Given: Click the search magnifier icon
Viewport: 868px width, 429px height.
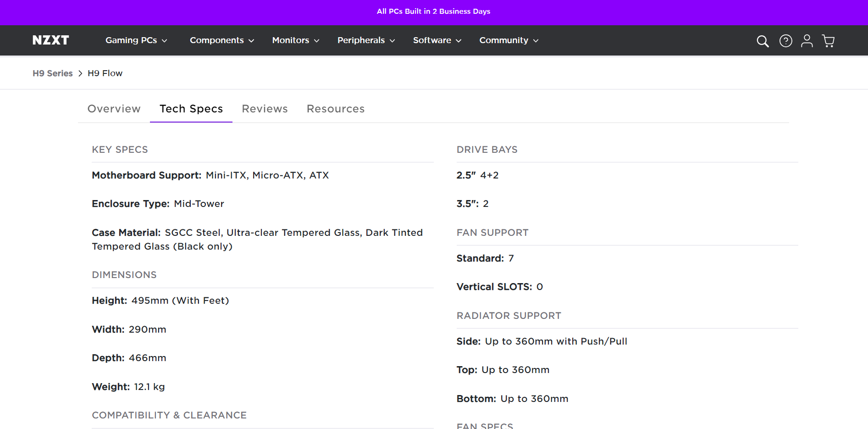Looking at the screenshot, I should (x=763, y=41).
